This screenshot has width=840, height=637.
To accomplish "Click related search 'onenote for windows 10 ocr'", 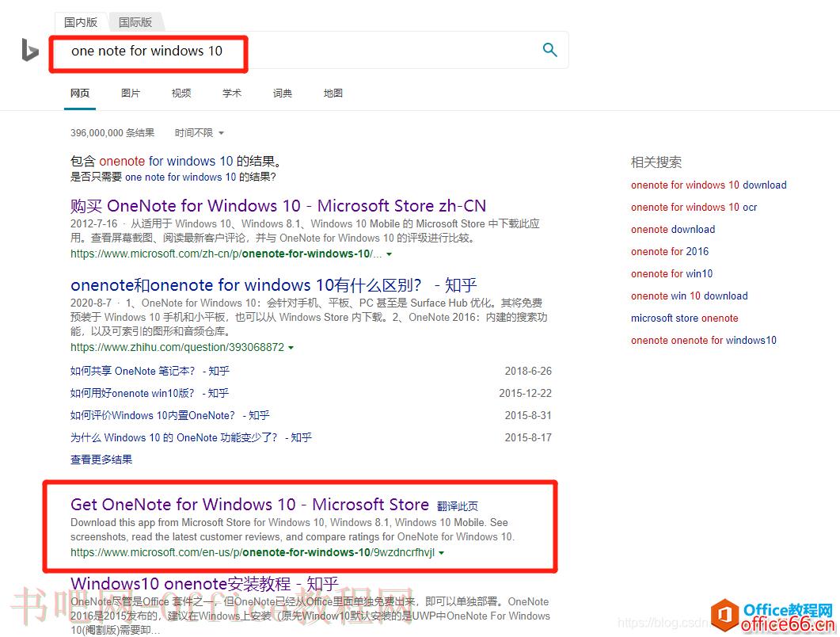I will [x=694, y=207].
